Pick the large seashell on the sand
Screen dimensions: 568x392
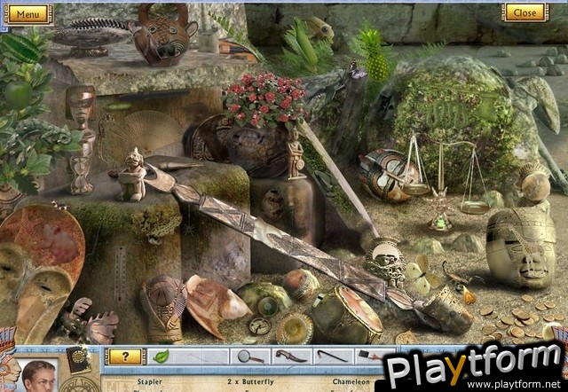217,305
